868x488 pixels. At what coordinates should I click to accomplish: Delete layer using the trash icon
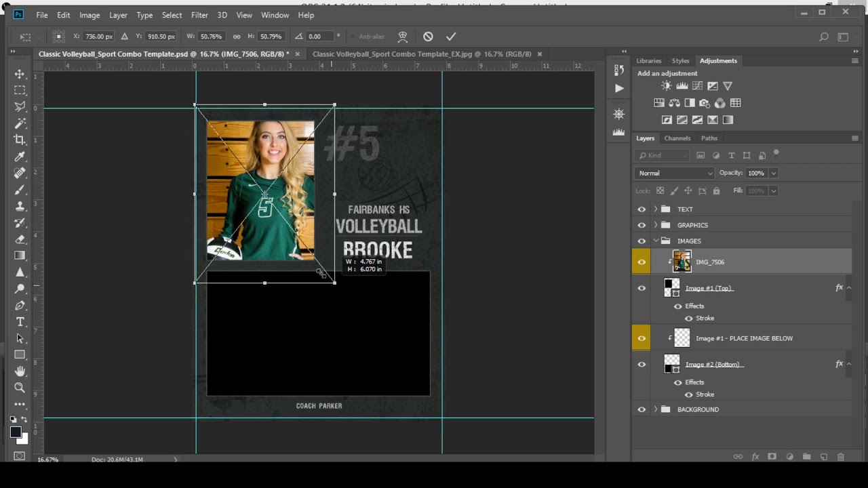tap(841, 457)
